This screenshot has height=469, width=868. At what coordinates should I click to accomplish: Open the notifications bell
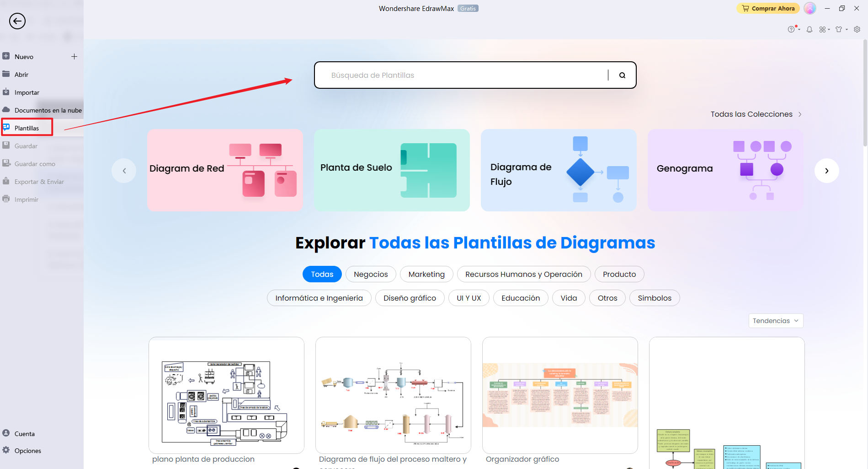[x=809, y=29]
